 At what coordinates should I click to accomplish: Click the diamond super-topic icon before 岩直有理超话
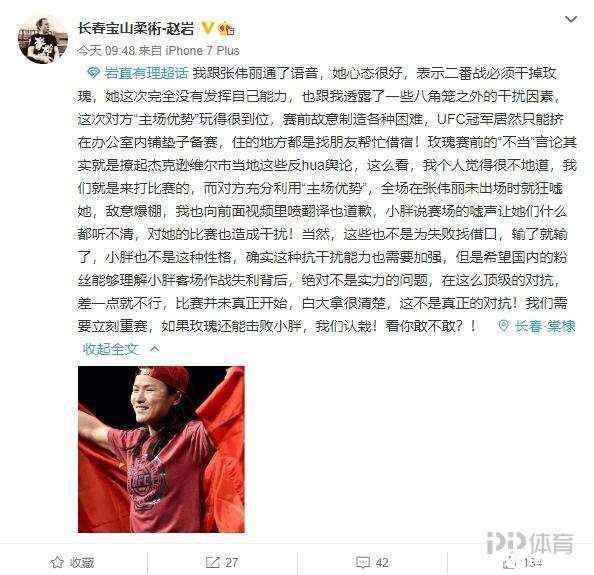click(x=94, y=73)
